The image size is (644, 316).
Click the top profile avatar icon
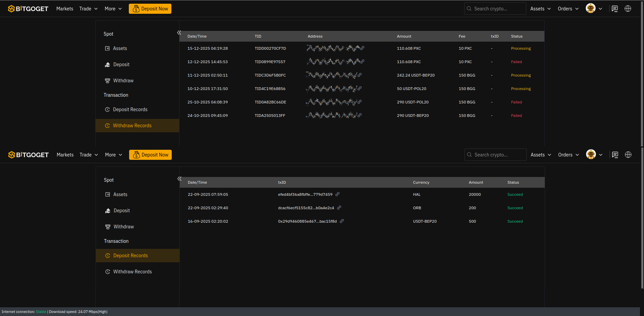click(x=591, y=8)
